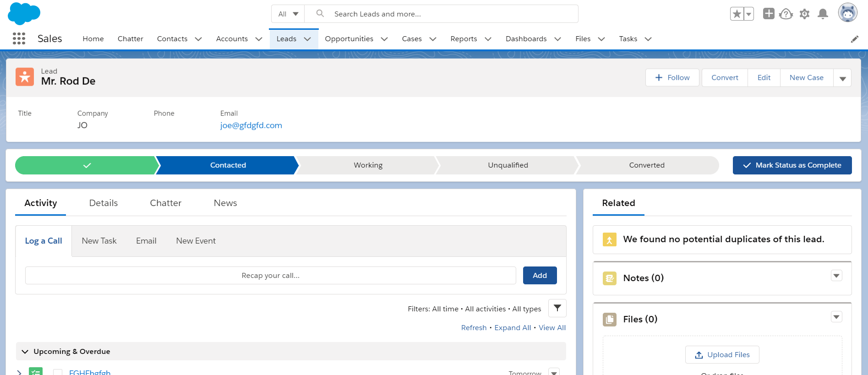868x375 pixels.
Task: Go to the Home nav tab
Action: tap(93, 39)
